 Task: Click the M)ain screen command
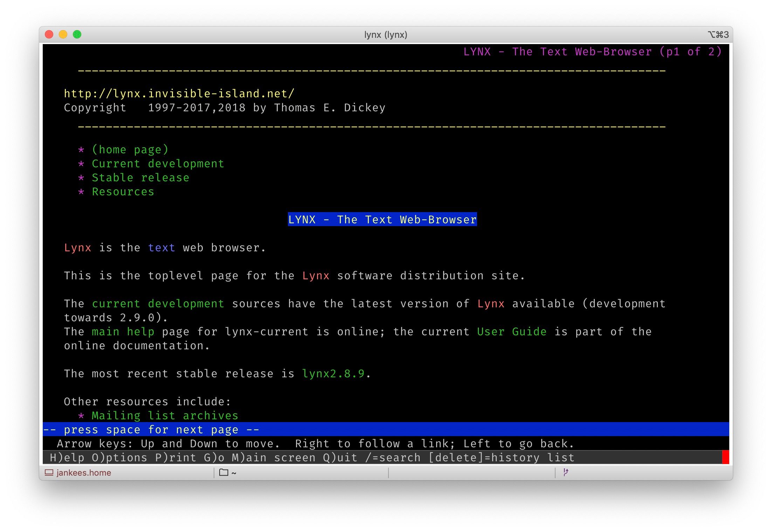[274, 458]
